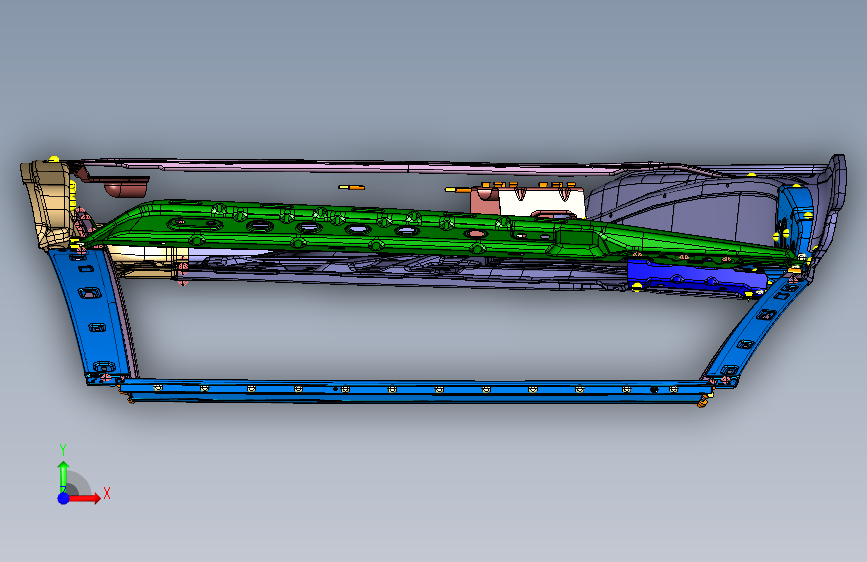Image resolution: width=867 pixels, height=562 pixels.
Task: Click the red X axis arrow of the triad
Action: (x=86, y=498)
